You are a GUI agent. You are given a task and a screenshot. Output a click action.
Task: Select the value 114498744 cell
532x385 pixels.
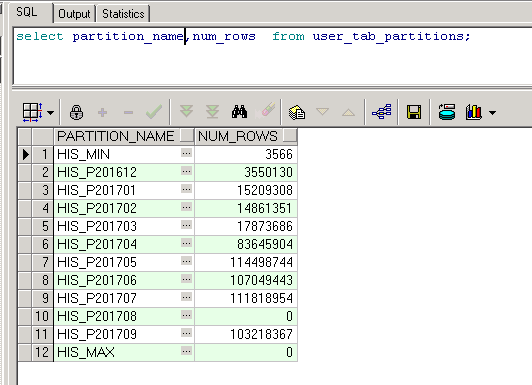[x=246, y=262]
